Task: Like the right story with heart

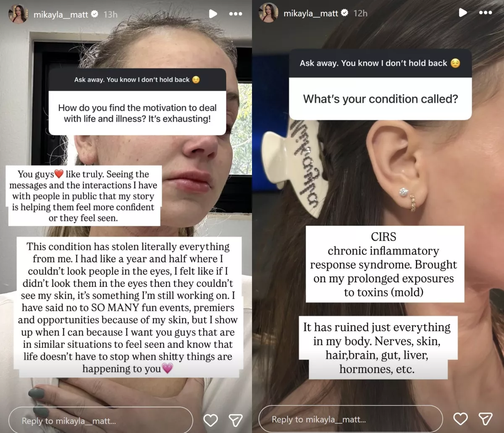Action: tap(460, 419)
